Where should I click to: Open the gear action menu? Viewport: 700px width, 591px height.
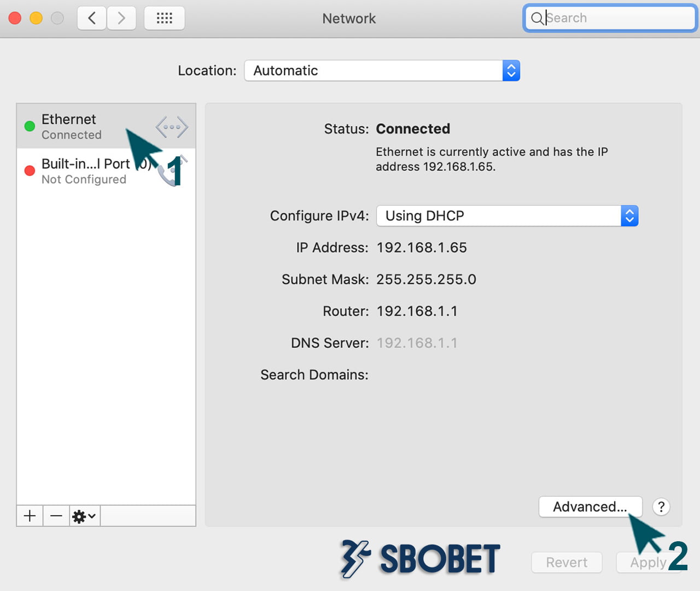click(x=84, y=516)
